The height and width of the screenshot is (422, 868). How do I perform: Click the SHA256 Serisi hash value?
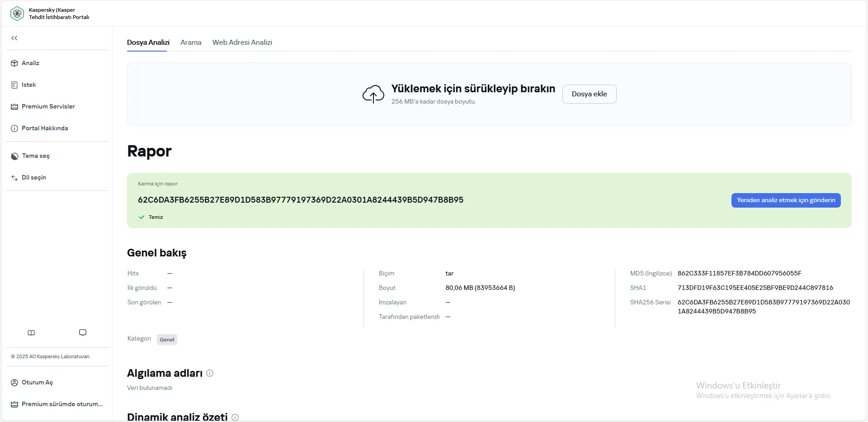764,307
